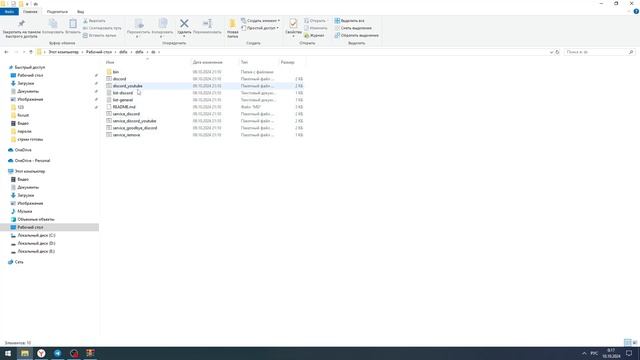Collapse the ribbon with the top-right chevron
Viewport: 640px width, 360px height.
click(629, 11)
